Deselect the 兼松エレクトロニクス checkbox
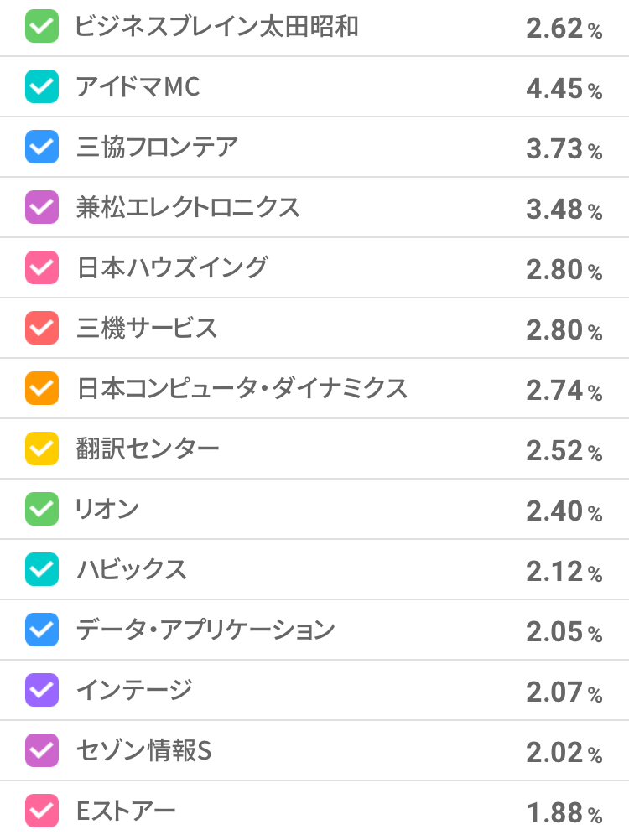The image size is (629, 840). click(42, 208)
